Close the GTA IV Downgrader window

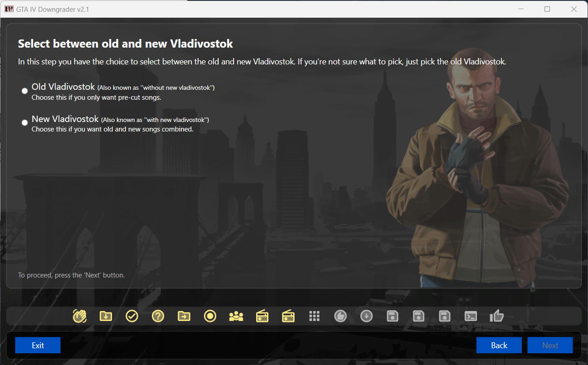(x=574, y=9)
